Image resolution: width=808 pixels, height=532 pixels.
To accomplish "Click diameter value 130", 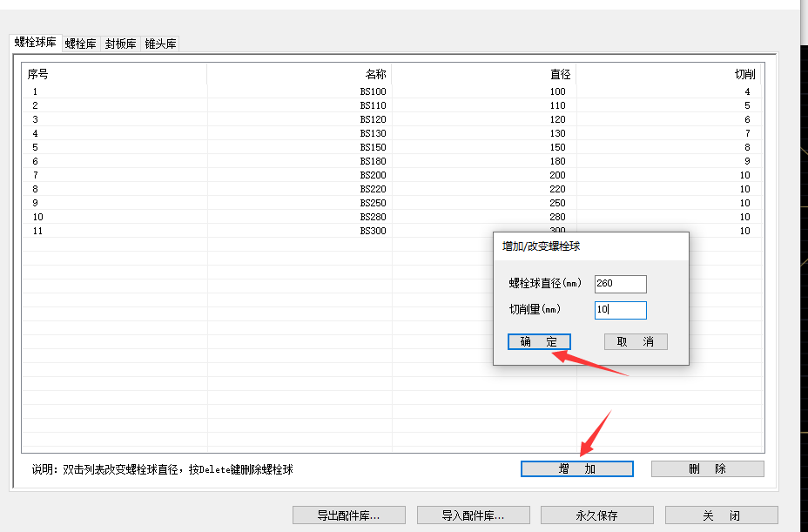I will [557, 133].
